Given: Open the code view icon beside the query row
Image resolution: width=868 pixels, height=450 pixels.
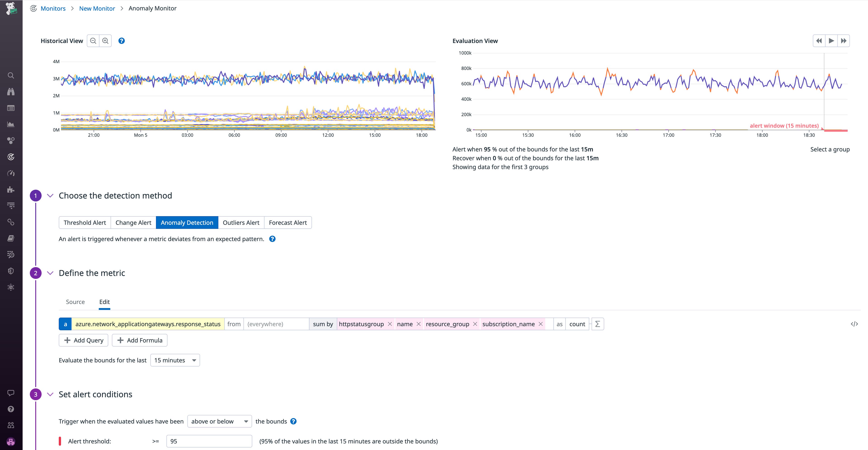Looking at the screenshot, I should click(855, 324).
